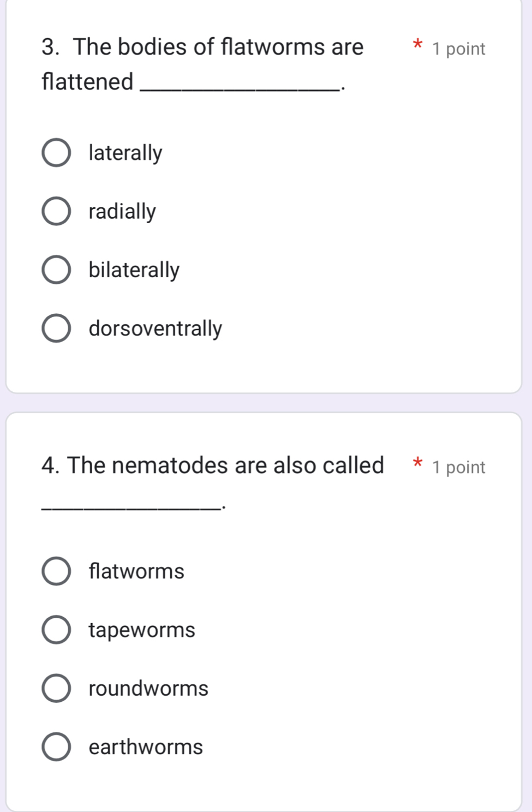532x812 pixels.
Task: Click the 'roundworms' answer label text
Action: tap(148, 689)
